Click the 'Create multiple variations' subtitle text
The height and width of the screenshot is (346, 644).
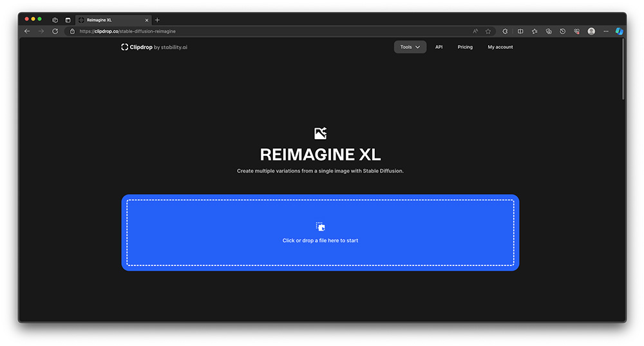click(x=320, y=171)
